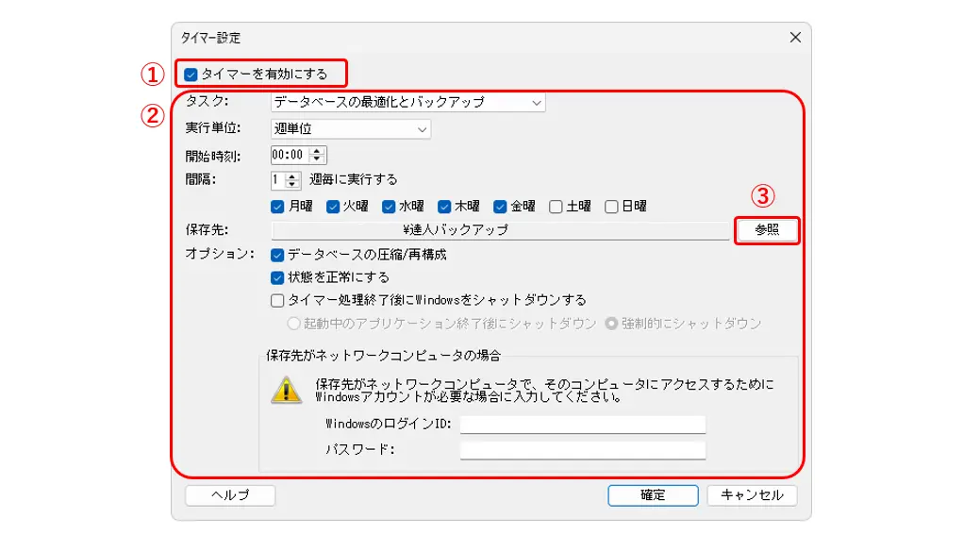Increase 開始時刻 with the up arrow
The height and width of the screenshot is (551, 980).
pyautogui.click(x=318, y=151)
